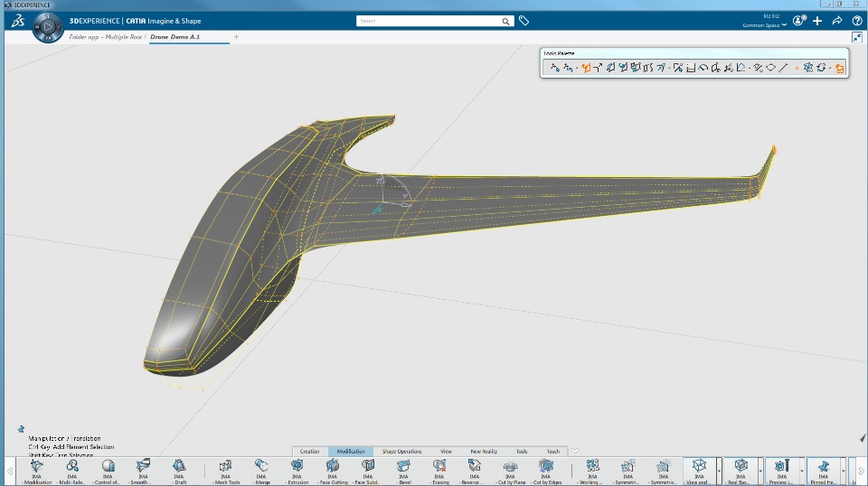Expand the action bar tabs chevron
The height and width of the screenshot is (486, 868).
click(575, 451)
